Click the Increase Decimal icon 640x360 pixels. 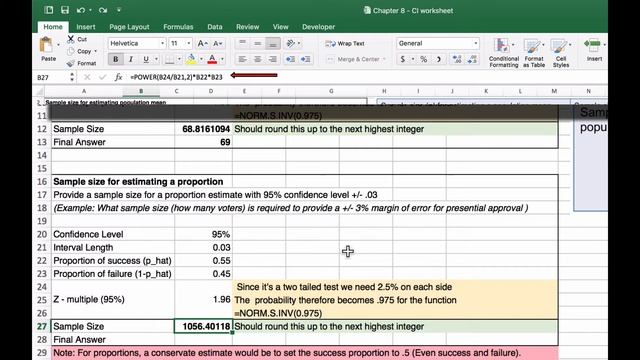457,59
